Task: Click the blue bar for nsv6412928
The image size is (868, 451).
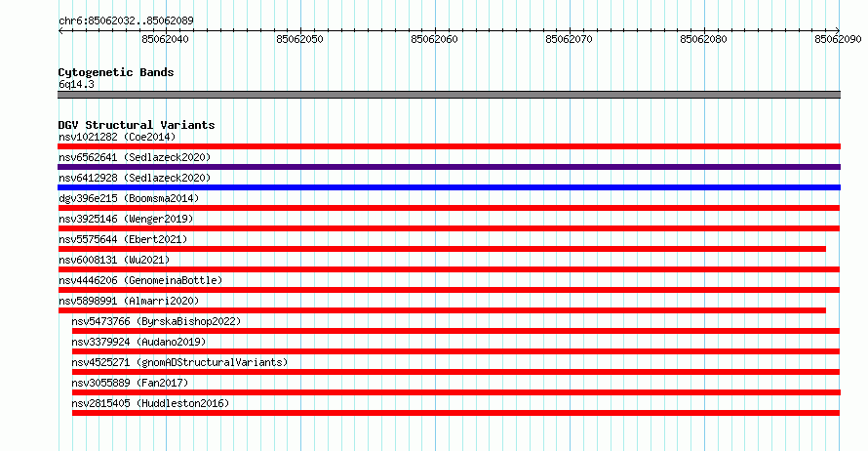Action: point(449,187)
